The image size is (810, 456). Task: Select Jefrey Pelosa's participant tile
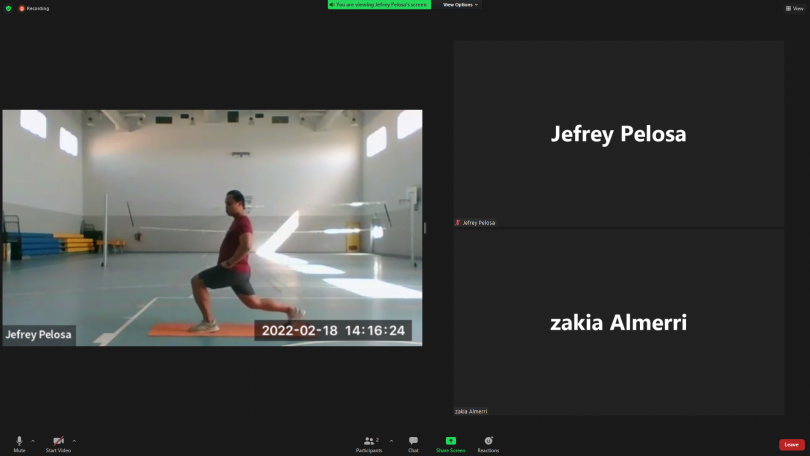click(x=618, y=134)
